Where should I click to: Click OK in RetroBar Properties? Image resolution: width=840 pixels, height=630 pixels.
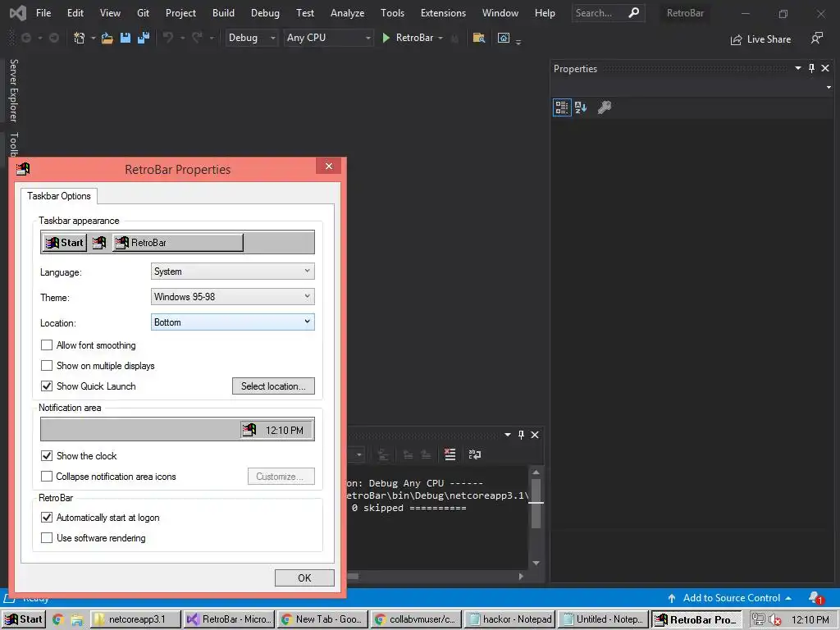pyautogui.click(x=304, y=577)
